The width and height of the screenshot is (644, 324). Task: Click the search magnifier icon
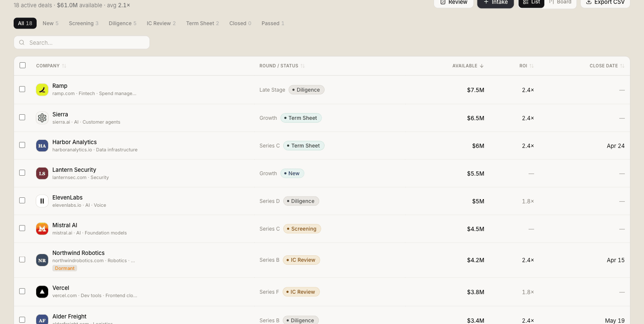(x=22, y=43)
